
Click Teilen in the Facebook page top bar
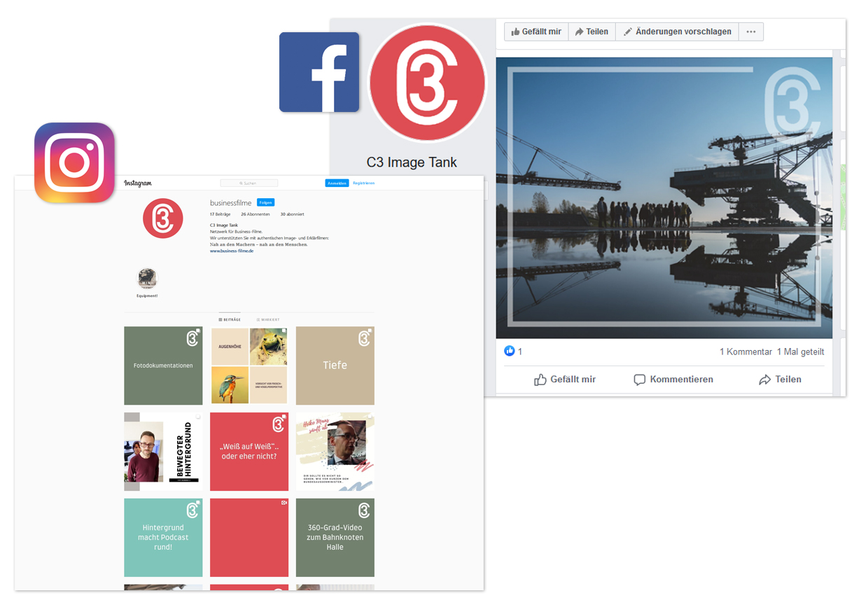591,32
